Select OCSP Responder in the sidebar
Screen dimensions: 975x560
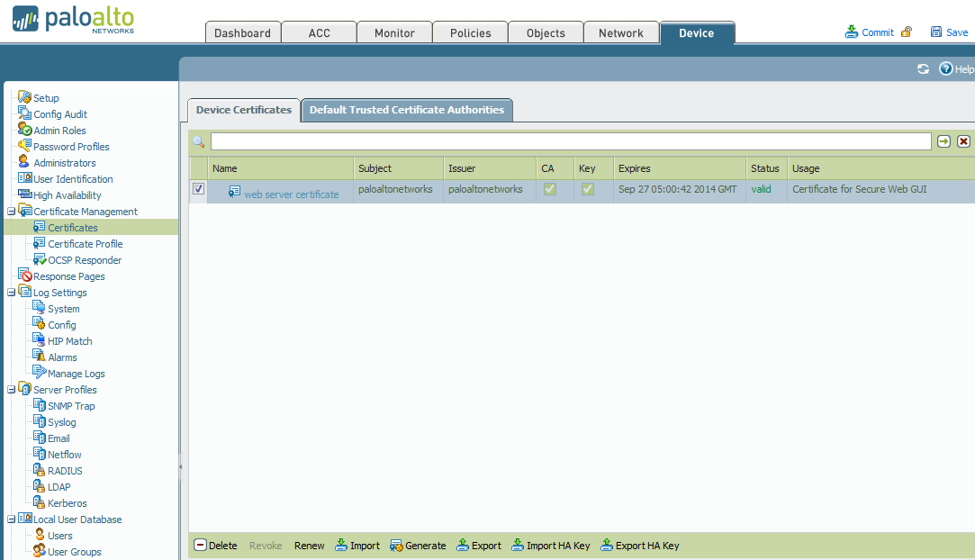(85, 260)
